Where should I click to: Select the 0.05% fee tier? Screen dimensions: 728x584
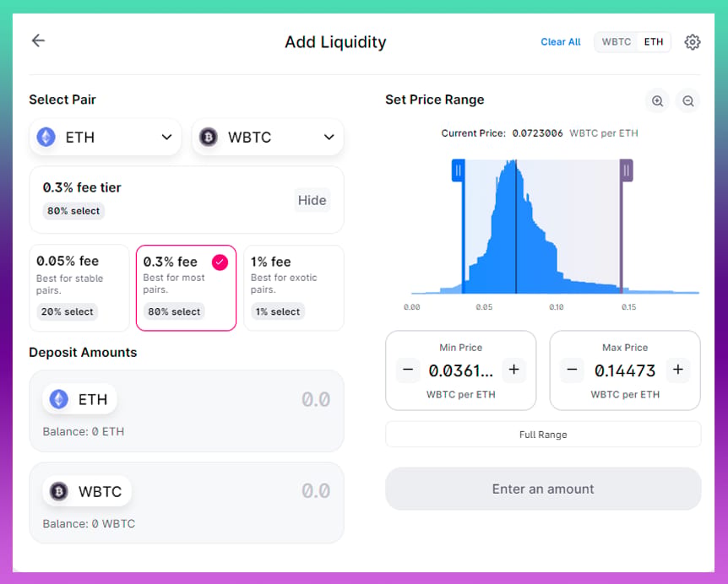[79, 288]
